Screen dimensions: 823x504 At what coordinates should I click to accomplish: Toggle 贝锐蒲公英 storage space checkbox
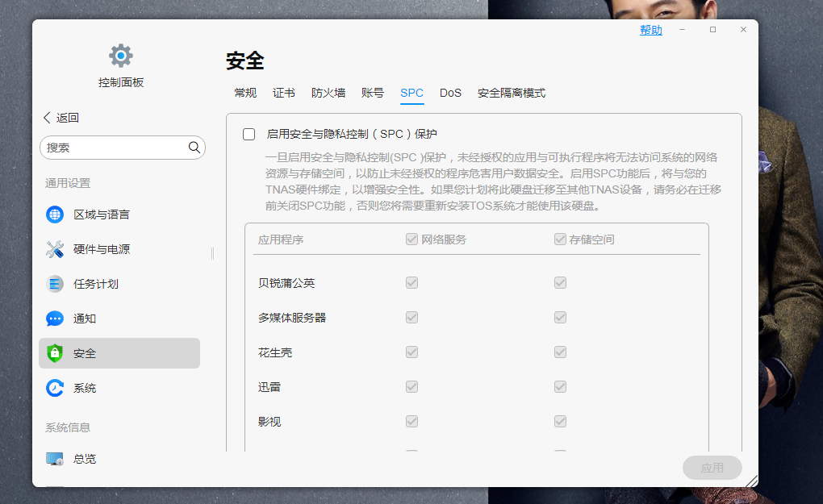(x=561, y=283)
